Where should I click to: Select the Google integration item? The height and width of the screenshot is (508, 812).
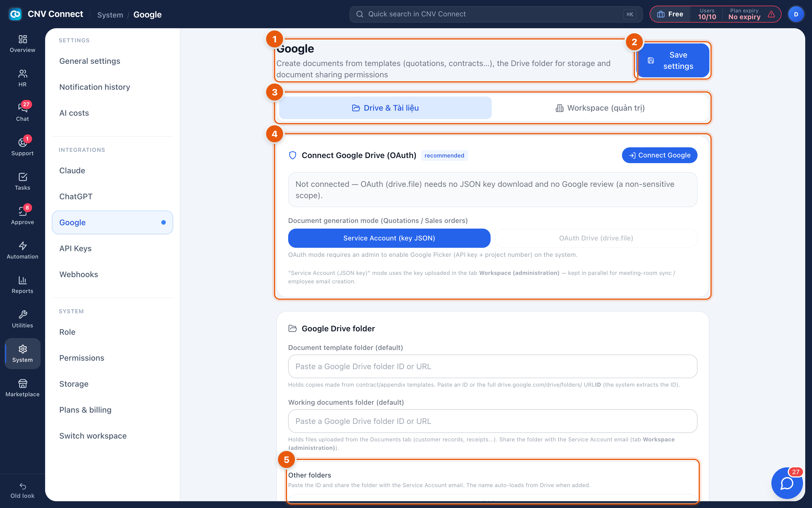tap(112, 222)
